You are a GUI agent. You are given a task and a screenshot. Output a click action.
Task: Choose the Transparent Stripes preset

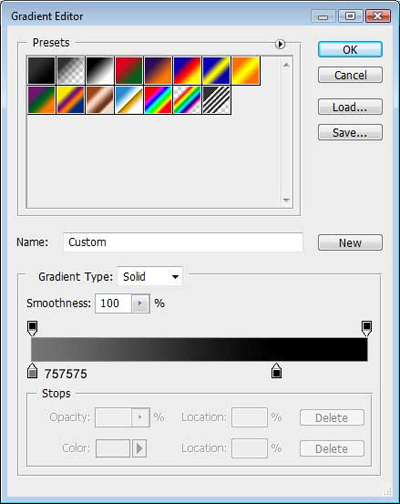(x=216, y=100)
